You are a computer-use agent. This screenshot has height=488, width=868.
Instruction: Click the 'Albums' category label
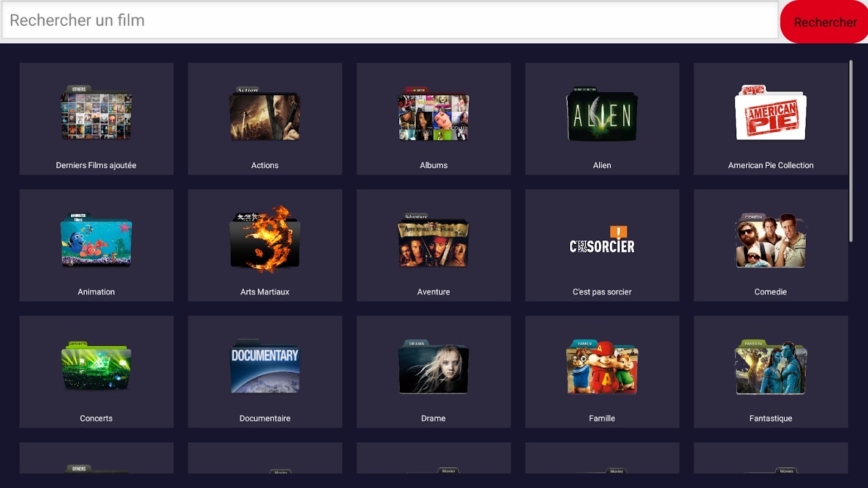pyautogui.click(x=433, y=165)
